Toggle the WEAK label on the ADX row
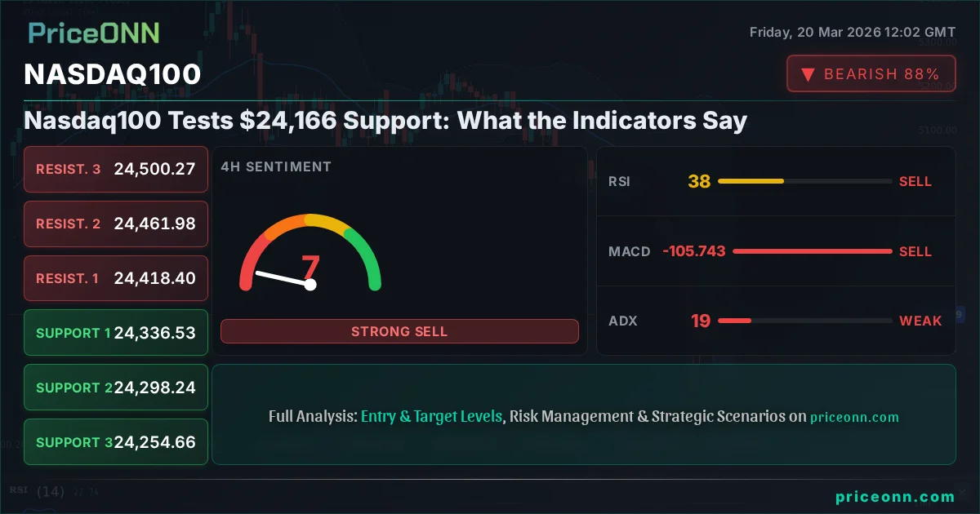 point(920,321)
